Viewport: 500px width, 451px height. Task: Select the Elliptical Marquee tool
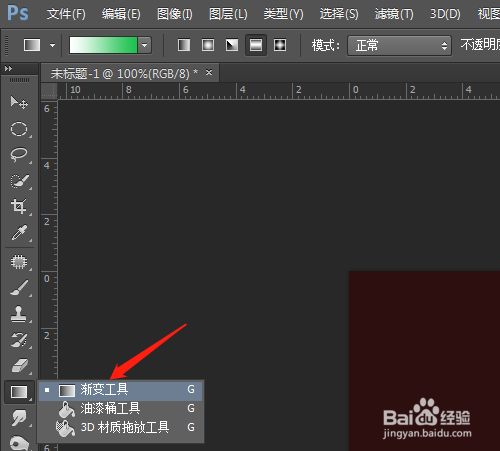(19, 129)
